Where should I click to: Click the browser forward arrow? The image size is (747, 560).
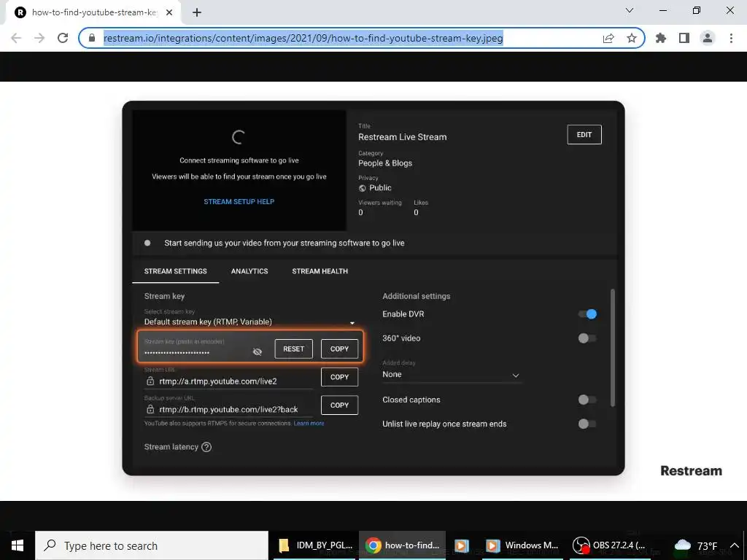[x=39, y=38]
